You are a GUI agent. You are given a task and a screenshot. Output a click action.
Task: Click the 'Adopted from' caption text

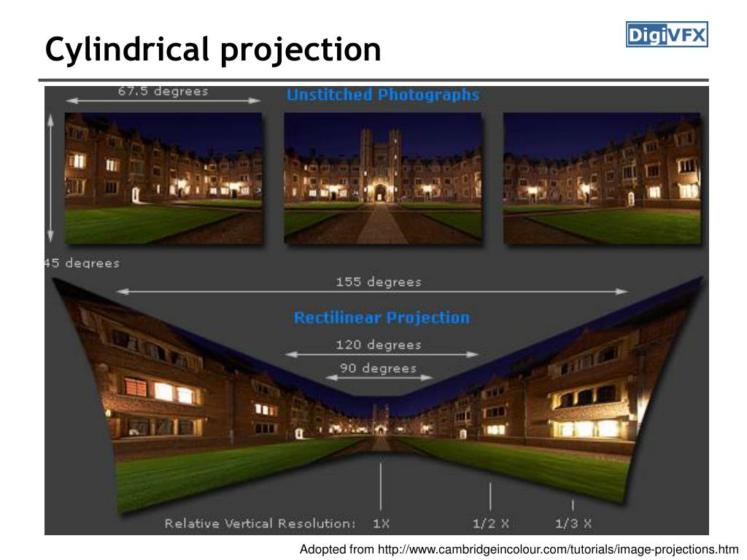click(x=337, y=549)
